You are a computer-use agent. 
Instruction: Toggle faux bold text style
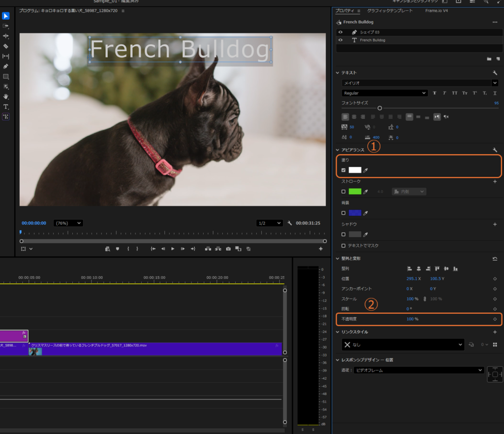(435, 93)
